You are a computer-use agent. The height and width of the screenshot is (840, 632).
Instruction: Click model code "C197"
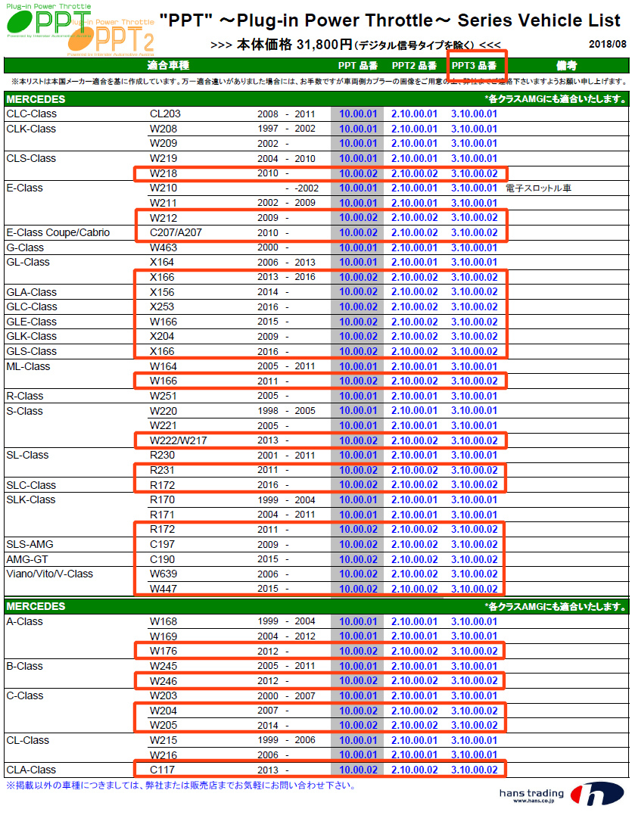[162, 544]
